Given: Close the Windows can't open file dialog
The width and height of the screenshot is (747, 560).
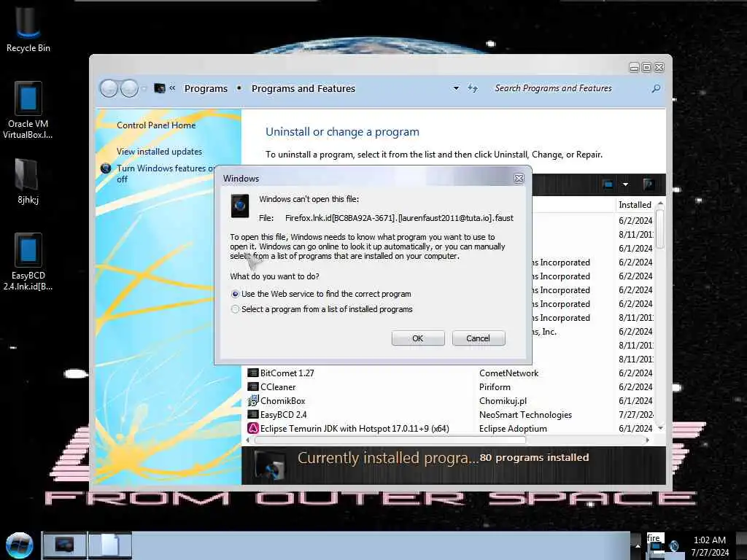Looking at the screenshot, I should [519, 178].
